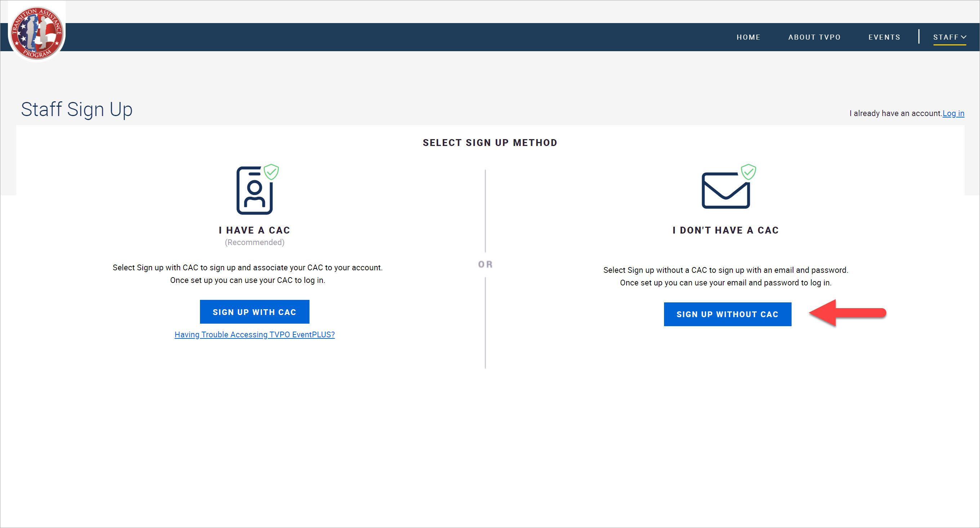
Task: Click the CAC ID badge icon
Action: tap(257, 189)
